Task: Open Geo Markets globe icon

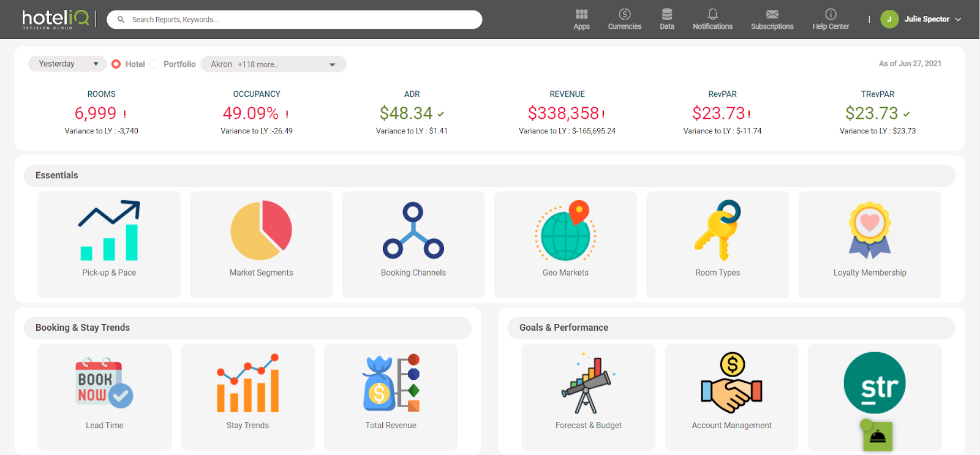Action: 565,230
